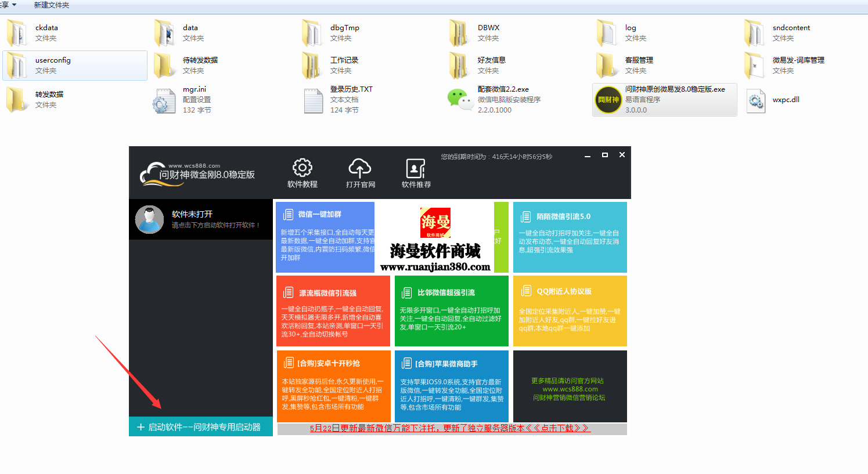Image resolution: width=868 pixels, height=474 pixels.
Task: Select the userconfig folder icon
Action: pyautogui.click(x=17, y=65)
